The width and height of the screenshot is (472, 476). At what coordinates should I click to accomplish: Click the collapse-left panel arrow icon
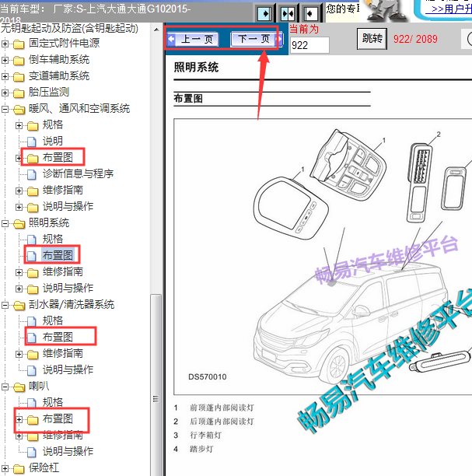pos(310,14)
